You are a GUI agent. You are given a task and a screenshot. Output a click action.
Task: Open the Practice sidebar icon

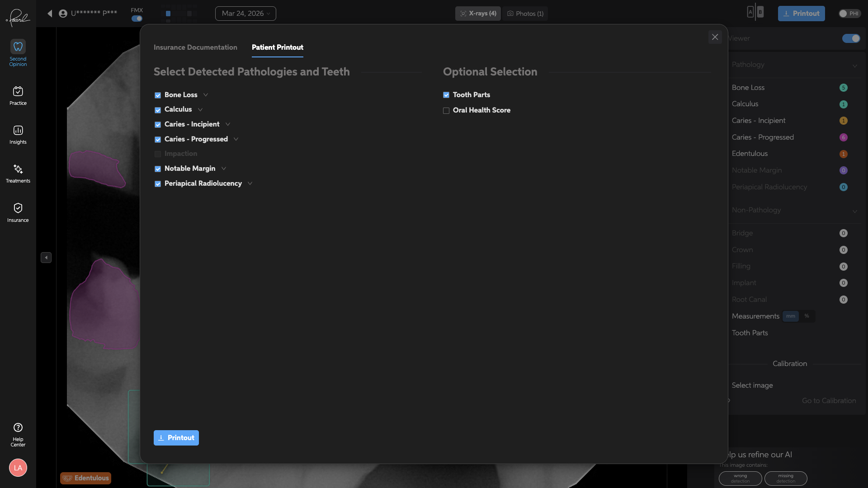pos(18,92)
